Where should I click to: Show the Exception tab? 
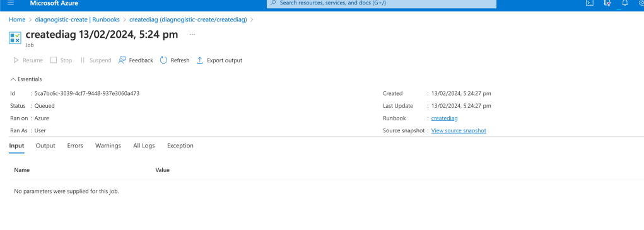click(x=180, y=146)
